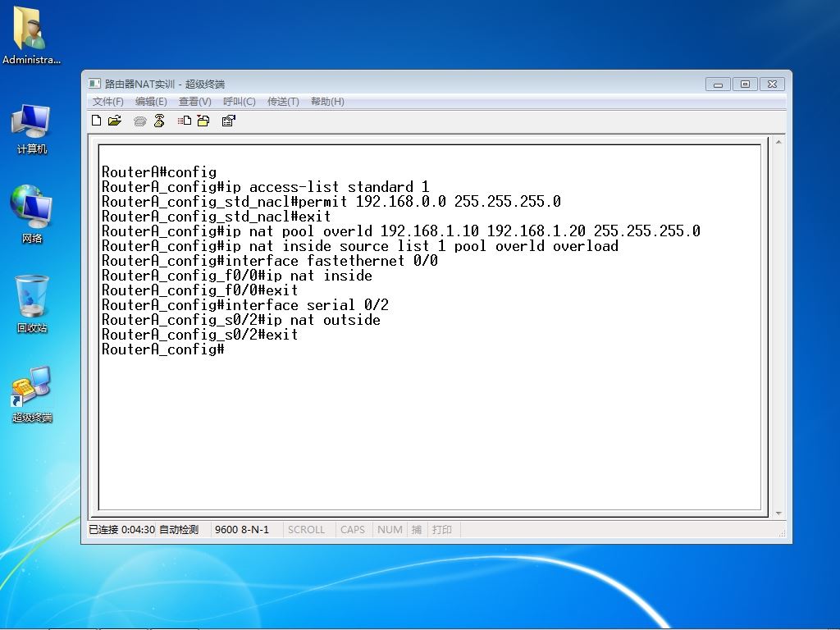This screenshot has width=840, height=630.
Task: Click the scroll up arrow of terminal
Action: (778, 142)
